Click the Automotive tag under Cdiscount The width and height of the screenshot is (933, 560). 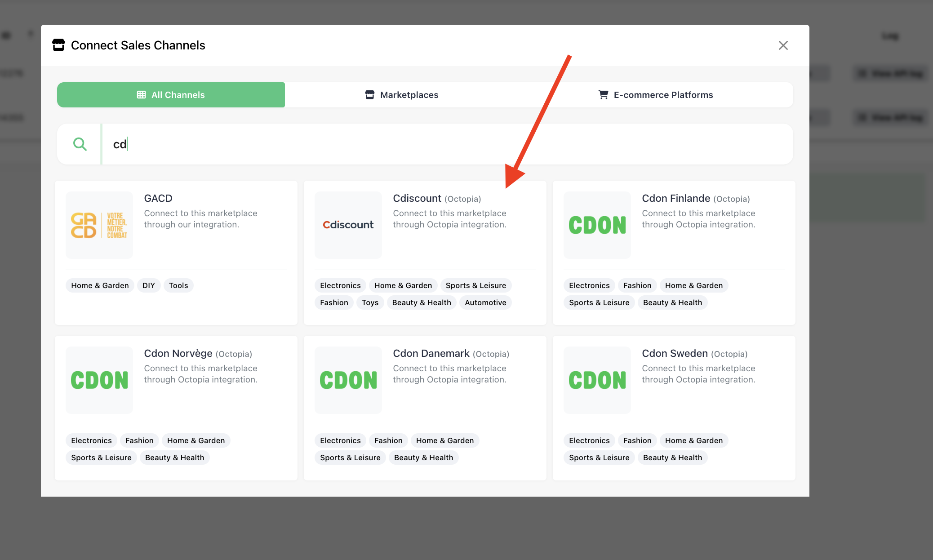coord(485,303)
